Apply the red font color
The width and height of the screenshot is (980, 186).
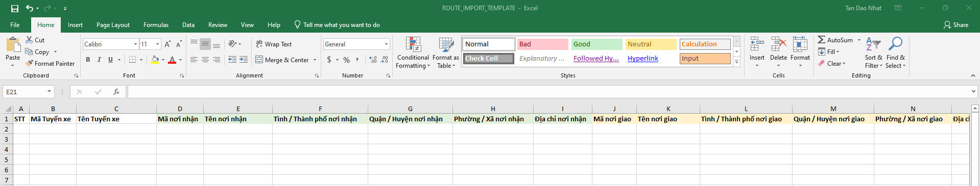pos(172,60)
